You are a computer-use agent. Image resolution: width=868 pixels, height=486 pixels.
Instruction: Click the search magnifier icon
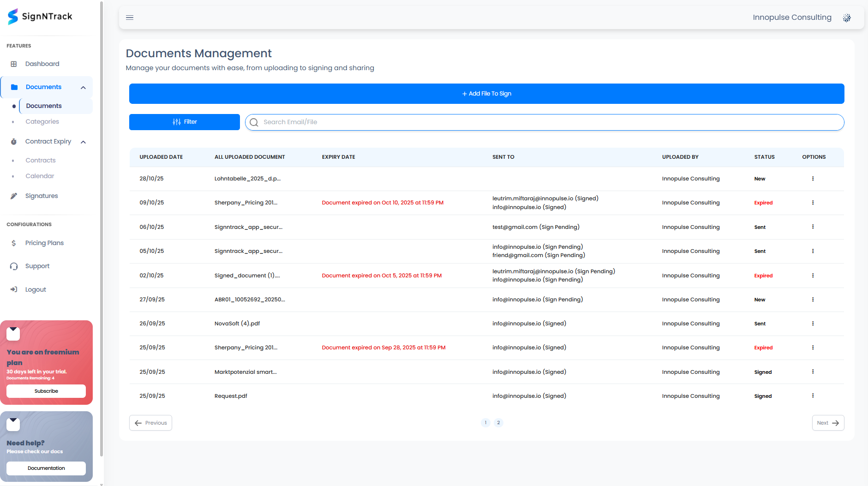[254, 122]
